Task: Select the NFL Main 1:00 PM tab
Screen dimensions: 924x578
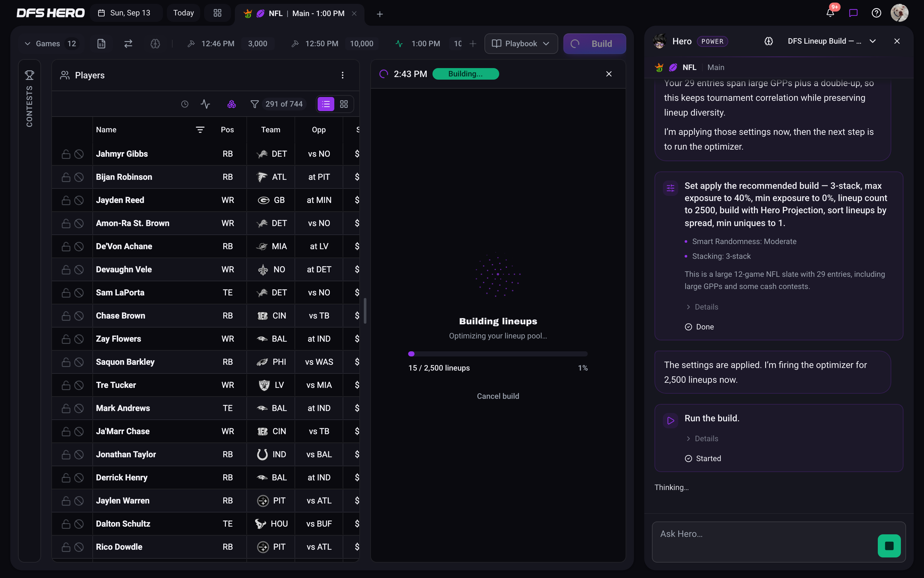Action: click(x=299, y=14)
